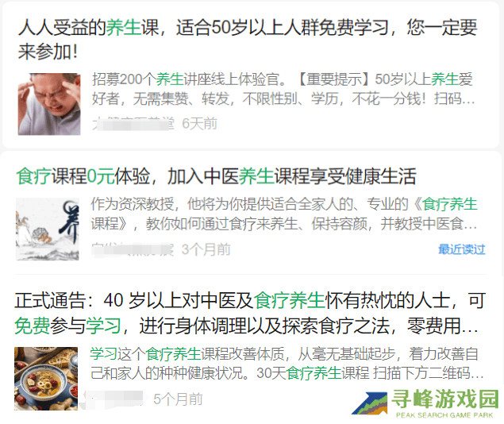The image size is (504, 424).
Task: Click the green 0元 text in second title
Action: click(101, 176)
